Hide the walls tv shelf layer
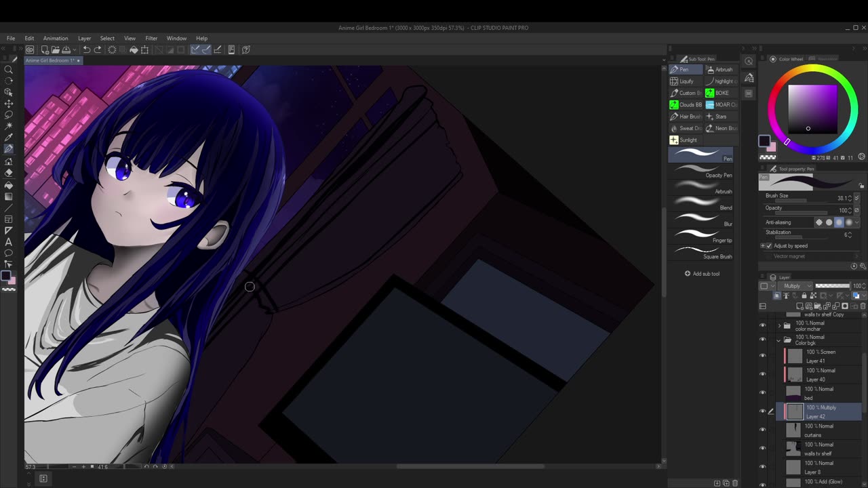This screenshot has height=488, width=868. coord(762,448)
